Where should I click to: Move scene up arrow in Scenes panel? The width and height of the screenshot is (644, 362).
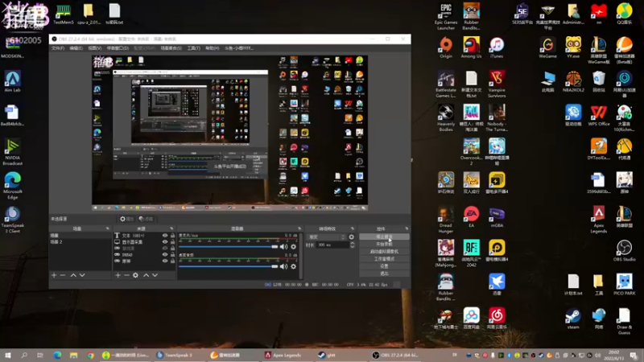click(x=73, y=275)
